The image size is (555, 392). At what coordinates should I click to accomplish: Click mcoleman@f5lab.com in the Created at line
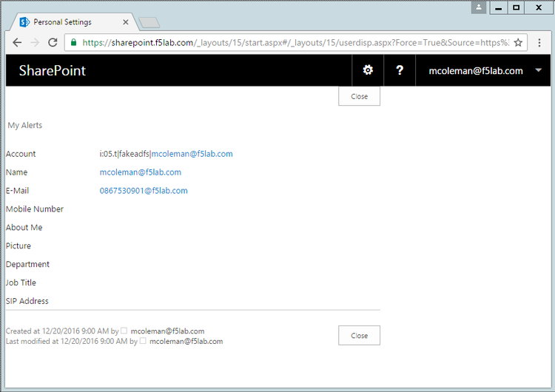click(x=167, y=331)
